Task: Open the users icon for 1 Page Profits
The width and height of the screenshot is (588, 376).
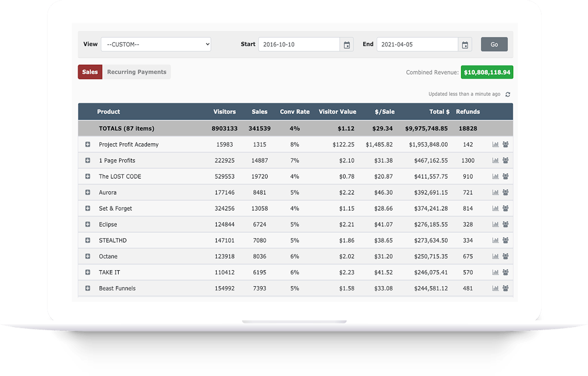Action: (x=505, y=161)
